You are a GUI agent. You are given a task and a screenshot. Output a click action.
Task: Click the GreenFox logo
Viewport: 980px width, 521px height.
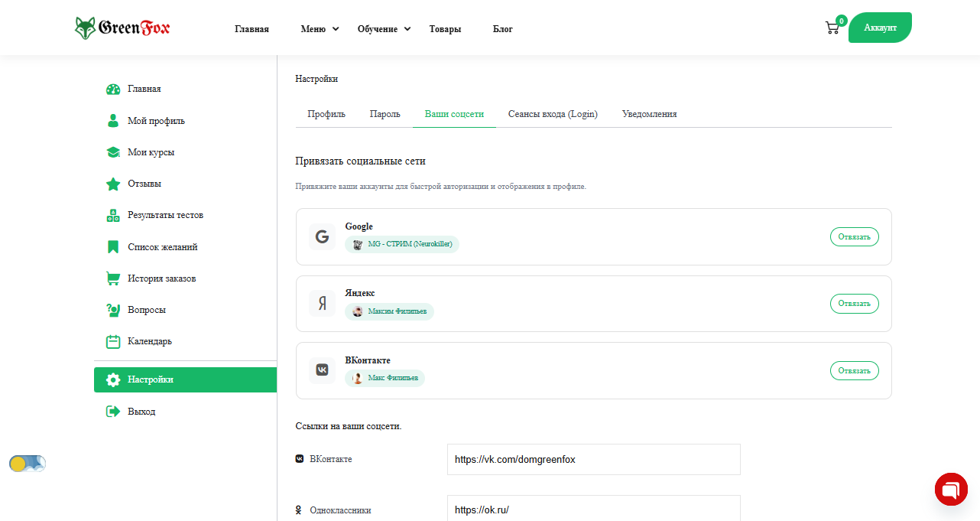tap(122, 28)
